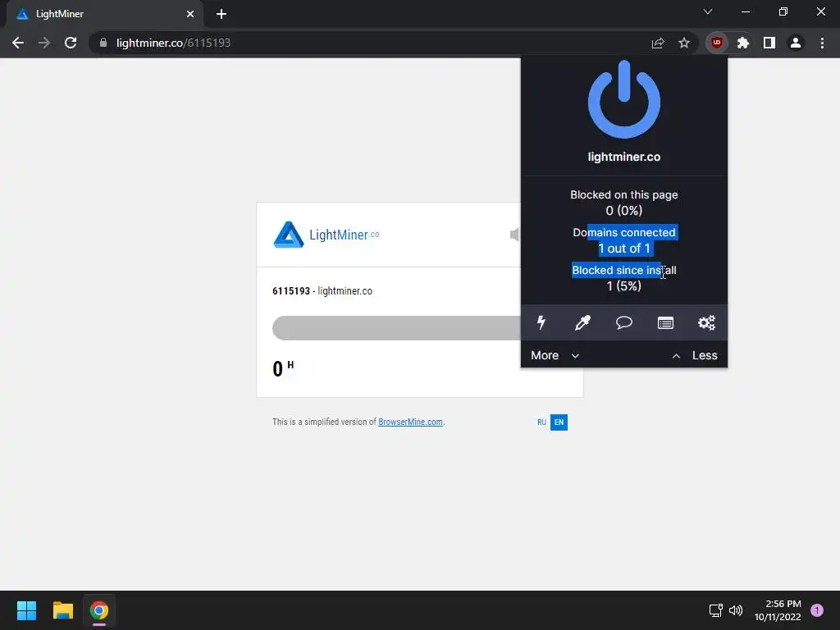Open uBlock dashboard gears icon

coord(706,322)
